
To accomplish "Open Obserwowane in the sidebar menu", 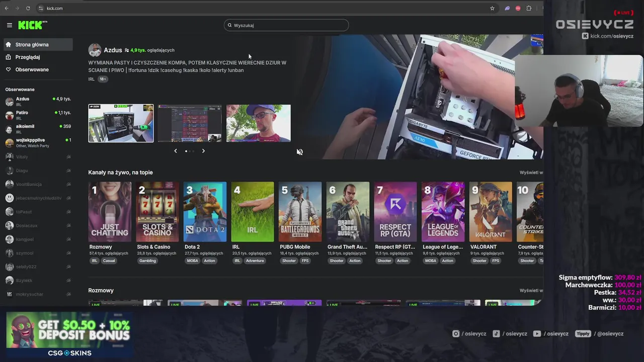I will click(x=38, y=69).
